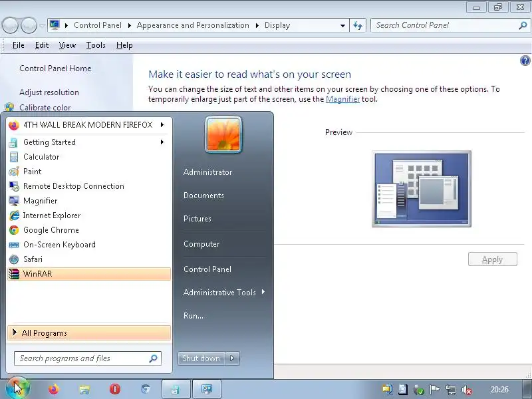
Task: Open Firefox from the taskbar
Action: point(53,389)
